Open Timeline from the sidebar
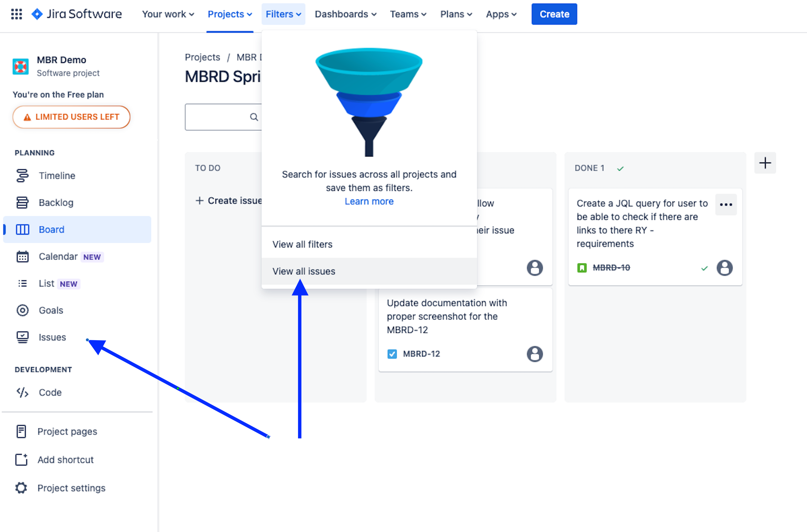Screen dimensions: 807x532 click(57, 176)
